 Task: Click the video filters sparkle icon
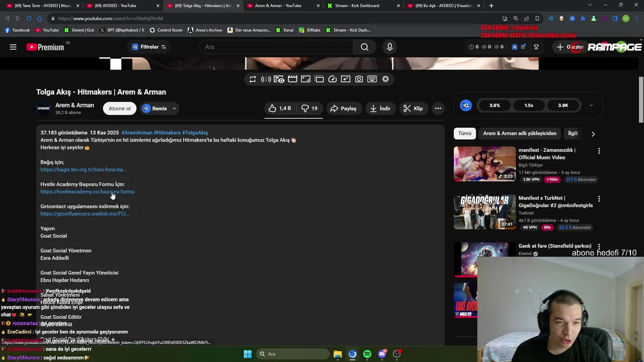[346, 79]
